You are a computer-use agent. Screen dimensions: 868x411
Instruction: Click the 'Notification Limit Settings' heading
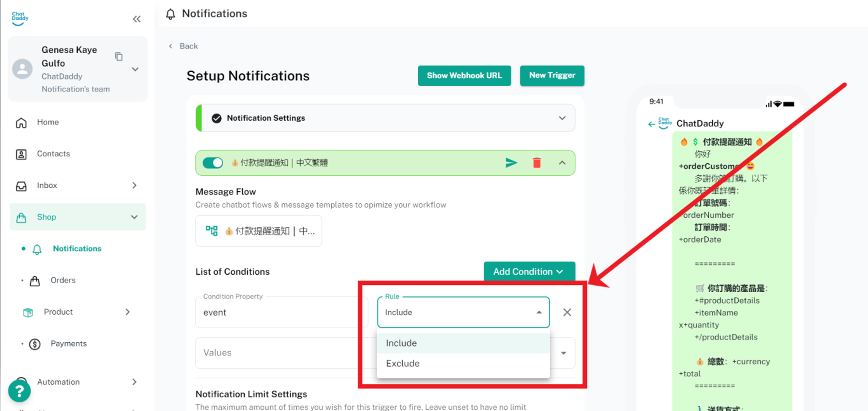pos(251,394)
